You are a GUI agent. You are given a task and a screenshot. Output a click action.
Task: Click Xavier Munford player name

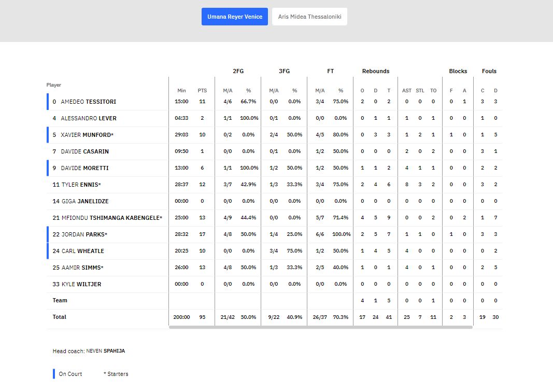87,135
